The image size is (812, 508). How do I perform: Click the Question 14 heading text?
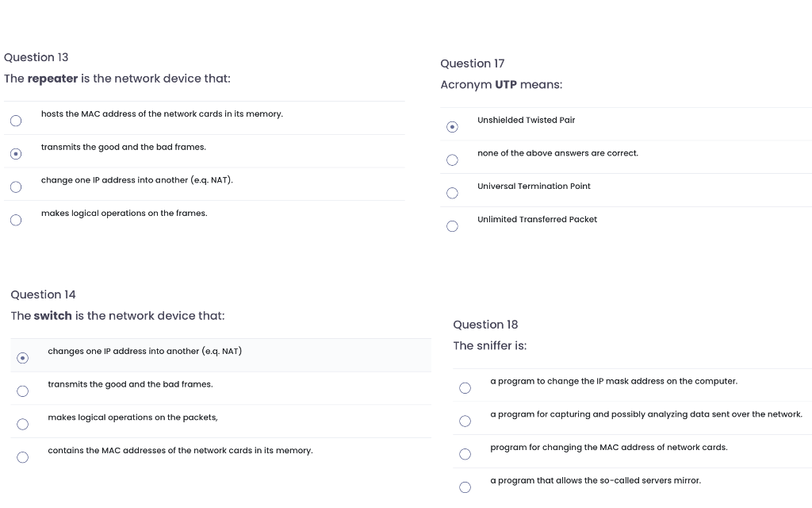[43, 294]
